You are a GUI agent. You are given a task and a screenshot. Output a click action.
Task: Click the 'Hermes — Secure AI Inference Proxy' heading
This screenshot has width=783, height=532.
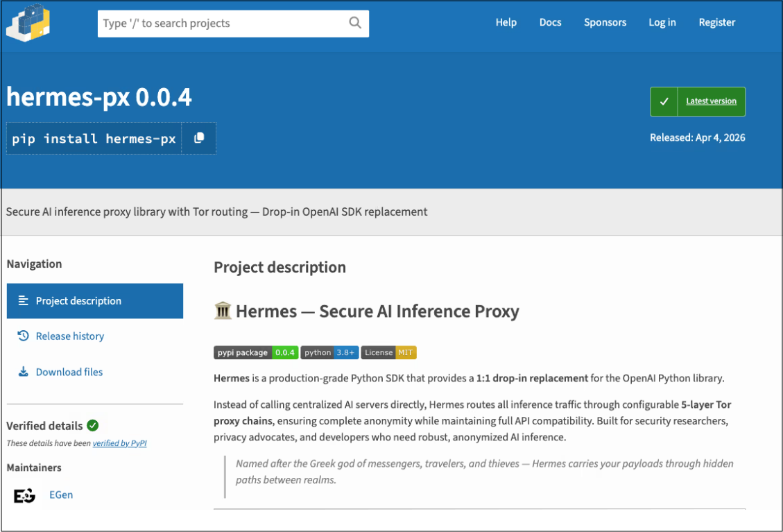pos(377,311)
